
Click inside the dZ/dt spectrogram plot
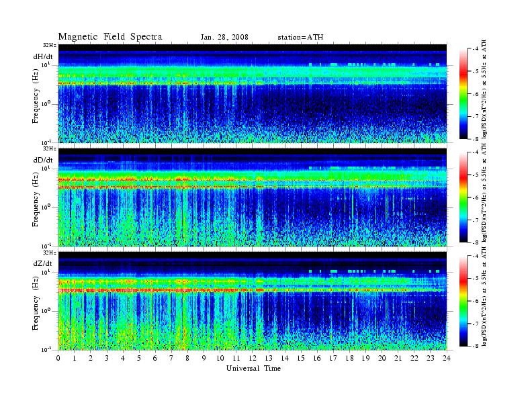coord(253,301)
